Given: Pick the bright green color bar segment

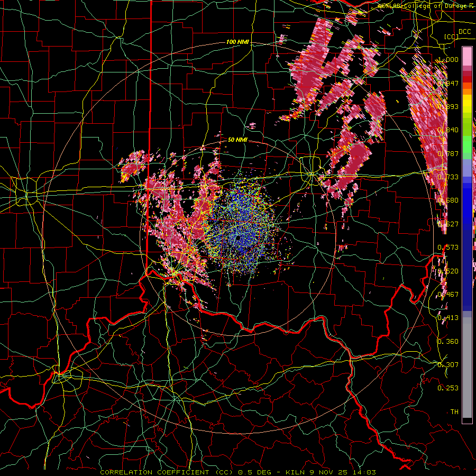Looking at the screenshot, I should (x=467, y=144).
